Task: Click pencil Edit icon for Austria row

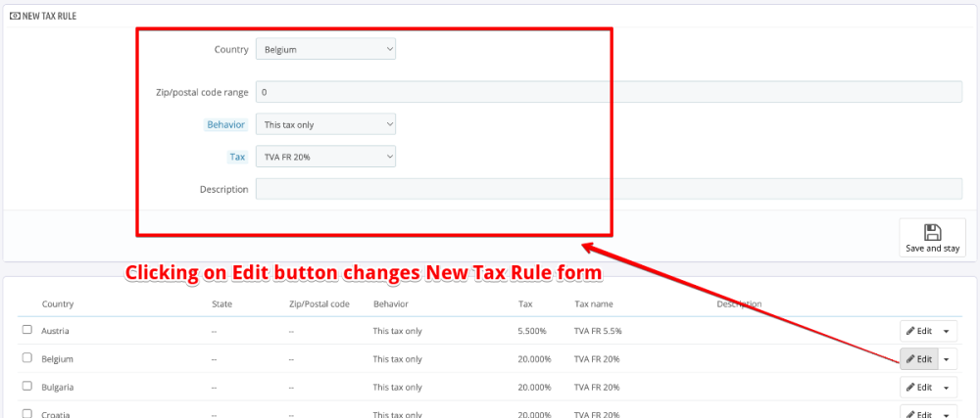Action: [x=910, y=331]
